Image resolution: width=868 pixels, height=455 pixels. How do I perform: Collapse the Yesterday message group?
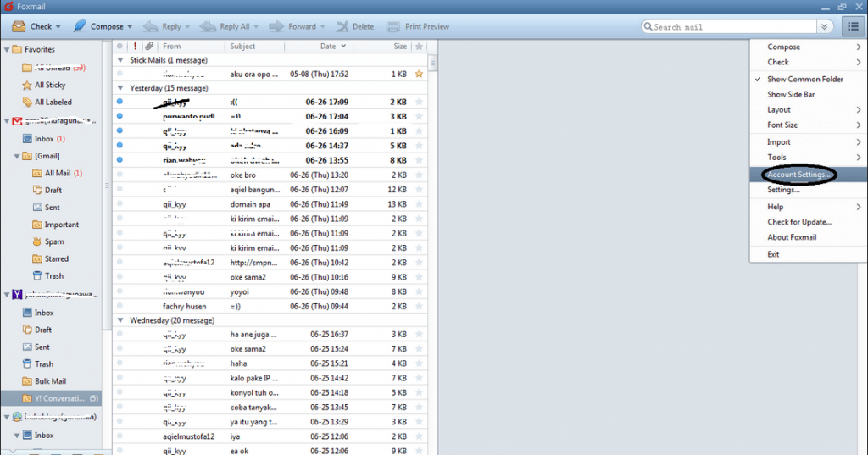[120, 88]
